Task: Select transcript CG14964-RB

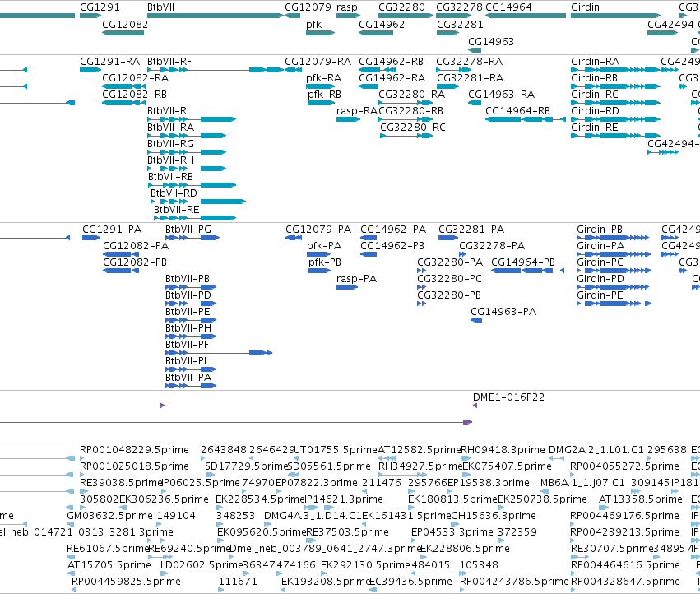Action: coord(526,119)
